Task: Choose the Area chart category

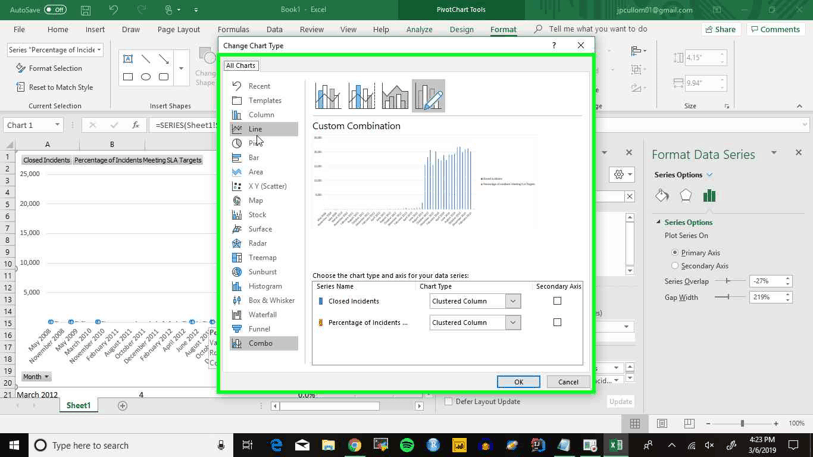Action: 264,172
